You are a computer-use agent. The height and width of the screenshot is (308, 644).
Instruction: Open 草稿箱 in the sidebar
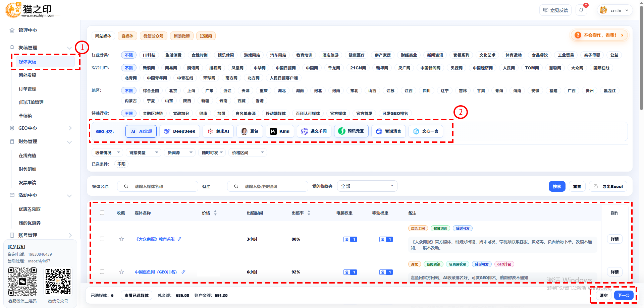pyautogui.click(x=25, y=116)
